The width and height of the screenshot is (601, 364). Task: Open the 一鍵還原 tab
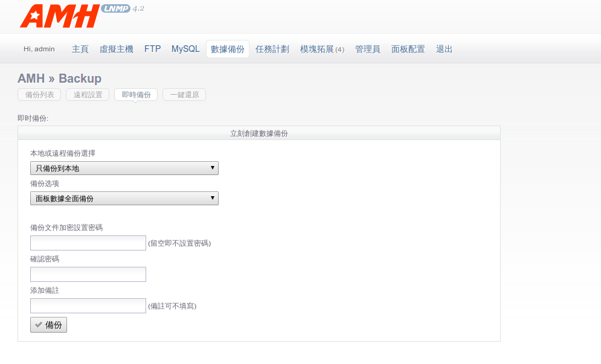tap(184, 95)
